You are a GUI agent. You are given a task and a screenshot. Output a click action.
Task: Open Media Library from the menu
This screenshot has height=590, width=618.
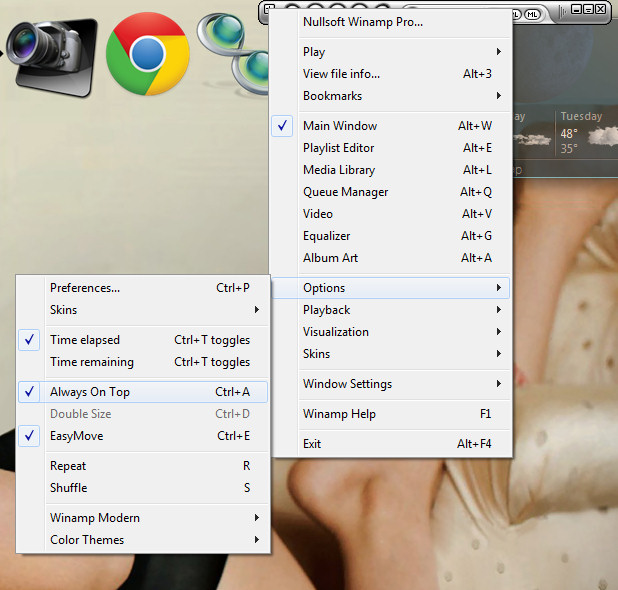(390, 170)
